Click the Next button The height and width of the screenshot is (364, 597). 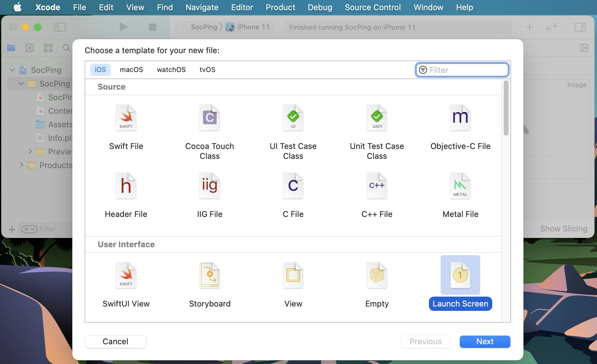[485, 341]
